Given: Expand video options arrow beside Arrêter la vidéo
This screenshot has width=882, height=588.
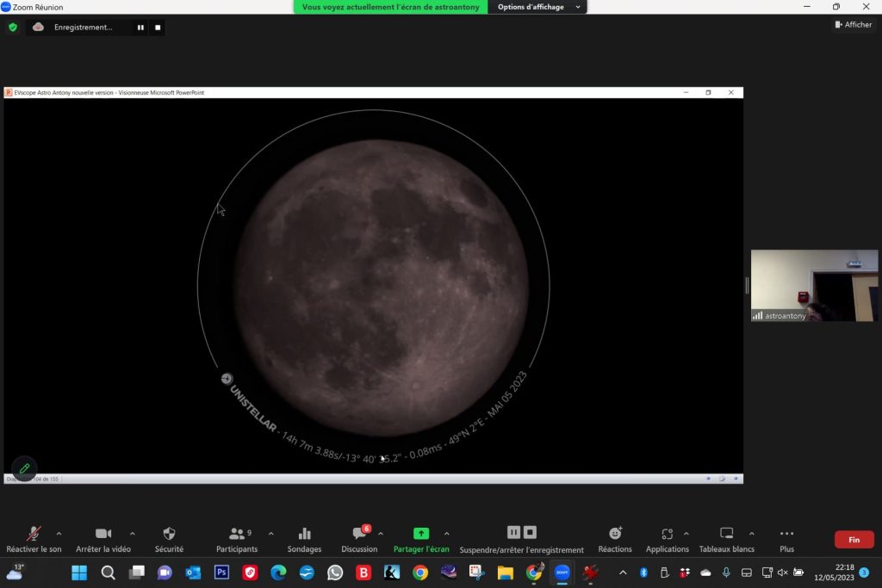Looking at the screenshot, I should (132, 534).
